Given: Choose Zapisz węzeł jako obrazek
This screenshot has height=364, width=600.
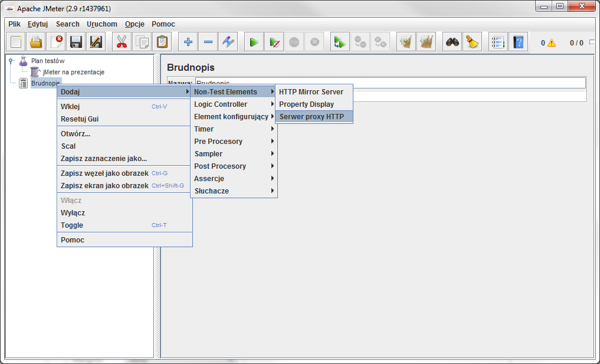Looking at the screenshot, I should click(124, 173).
